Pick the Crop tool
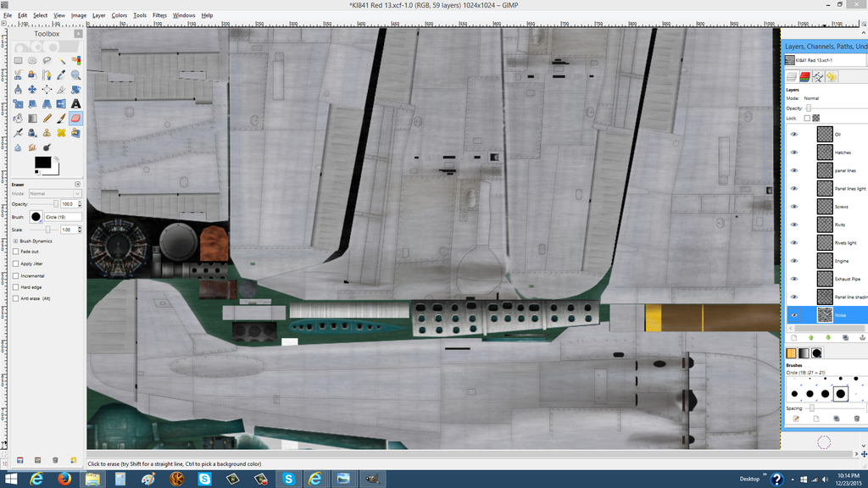 (61, 89)
